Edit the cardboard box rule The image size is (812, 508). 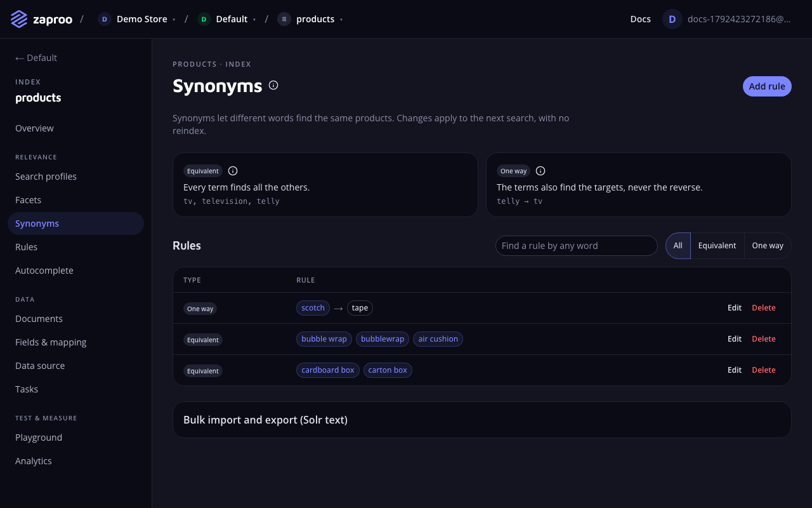tap(735, 370)
